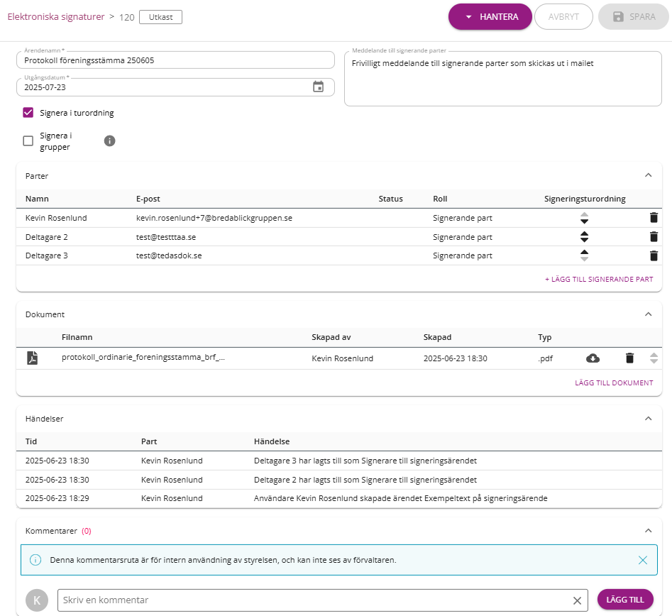Screen dimensions: 672x616
Task: Open the Utgångsdatum calendar picker
Action: (x=318, y=87)
